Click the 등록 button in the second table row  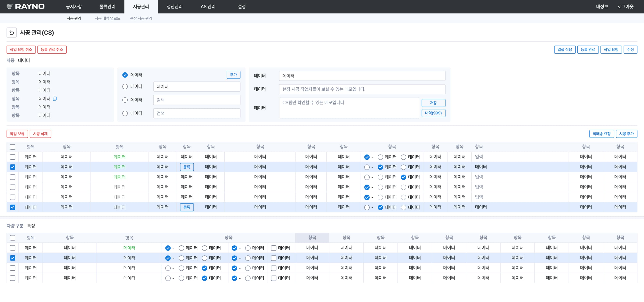pos(187,167)
